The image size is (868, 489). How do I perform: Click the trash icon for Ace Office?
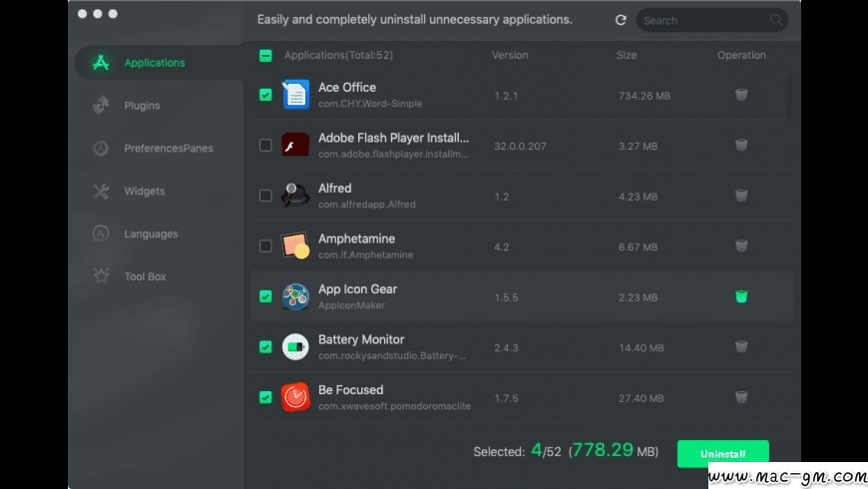741,95
